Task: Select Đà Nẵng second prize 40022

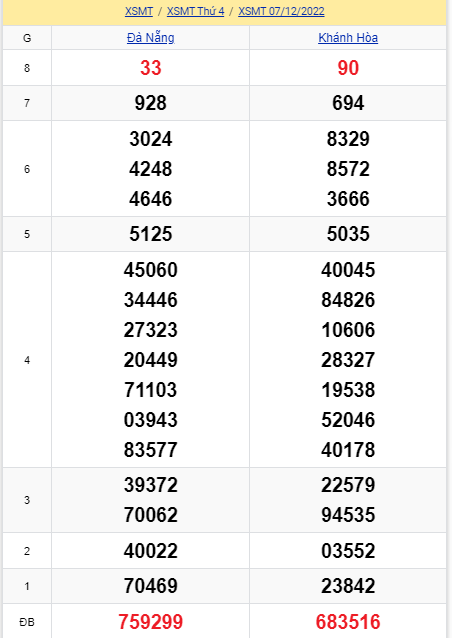Action: point(151,551)
